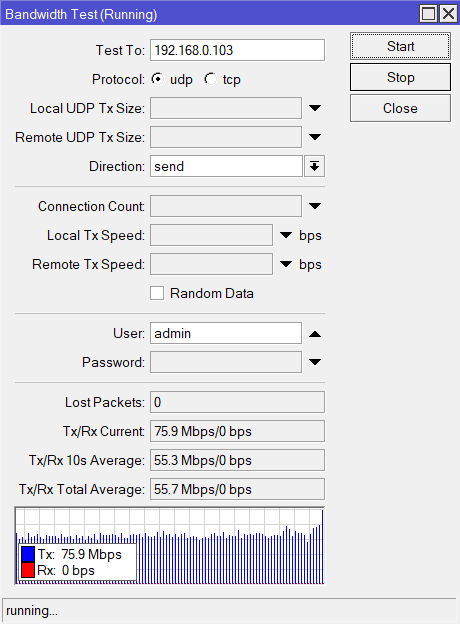Maximize the Bandwidth Test window
Screen dimensions: 460x624
(429, 14)
